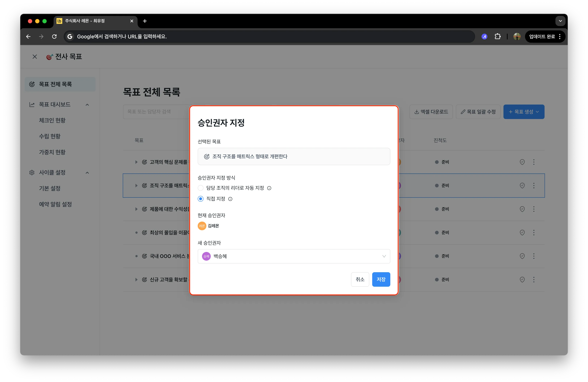
Task: Open more menu for 최상의 몰입을 row
Action: (534, 233)
